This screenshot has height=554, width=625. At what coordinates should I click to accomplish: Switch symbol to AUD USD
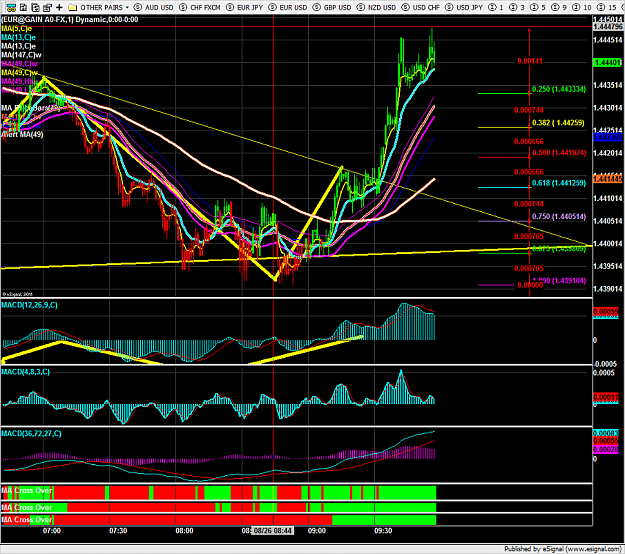[154, 7]
